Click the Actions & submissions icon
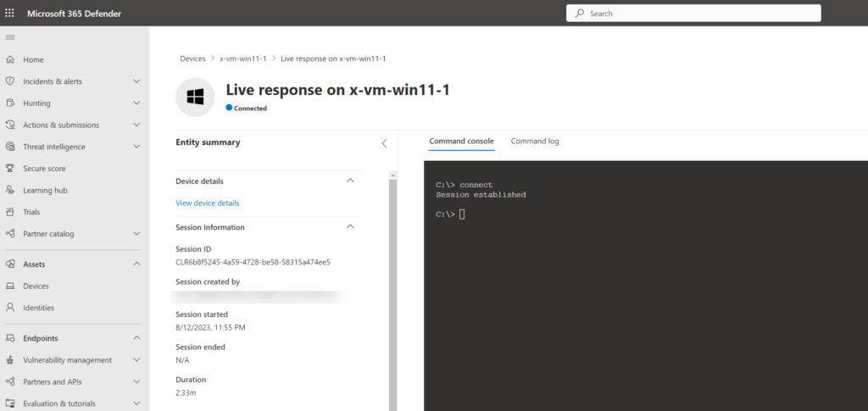 point(10,125)
